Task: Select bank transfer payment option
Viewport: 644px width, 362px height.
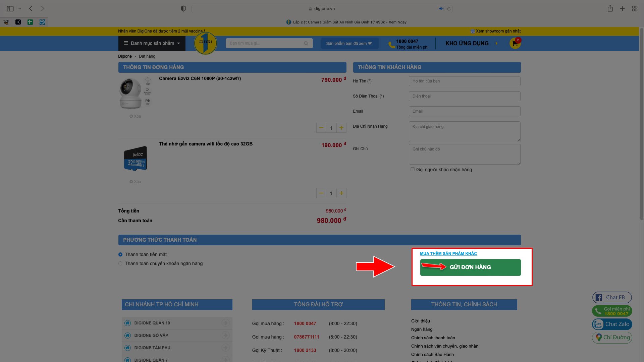Action: point(120,263)
